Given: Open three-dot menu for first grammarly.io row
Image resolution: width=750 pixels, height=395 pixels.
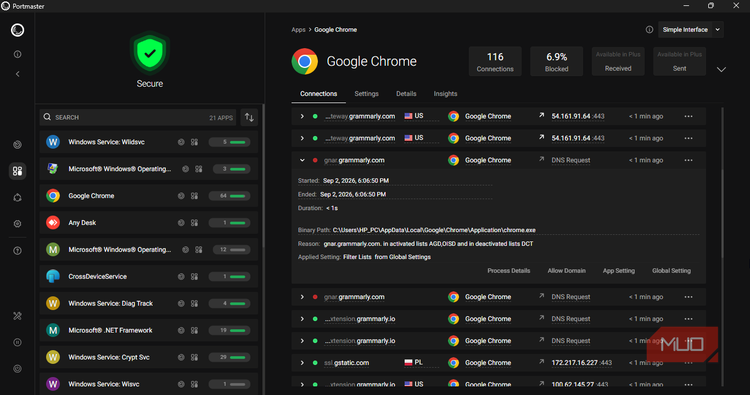Looking at the screenshot, I should pos(688,319).
